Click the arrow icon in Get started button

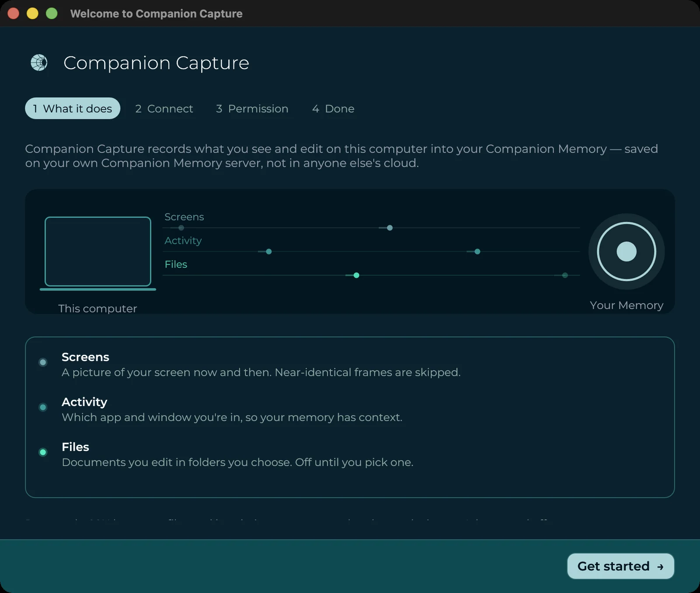coord(660,567)
